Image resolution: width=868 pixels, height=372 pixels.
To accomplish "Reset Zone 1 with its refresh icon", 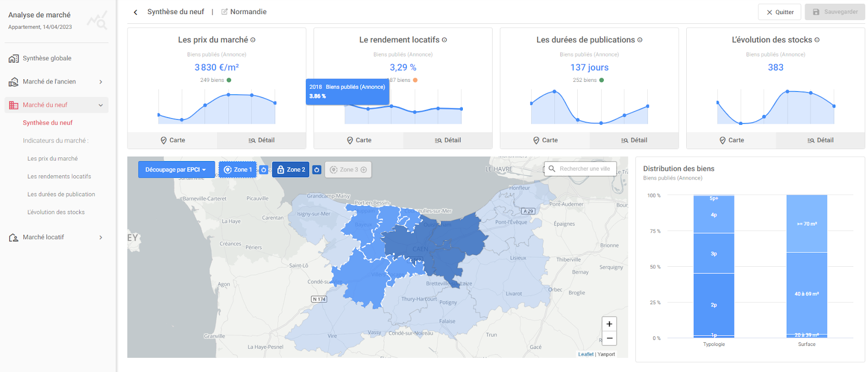I will [264, 170].
